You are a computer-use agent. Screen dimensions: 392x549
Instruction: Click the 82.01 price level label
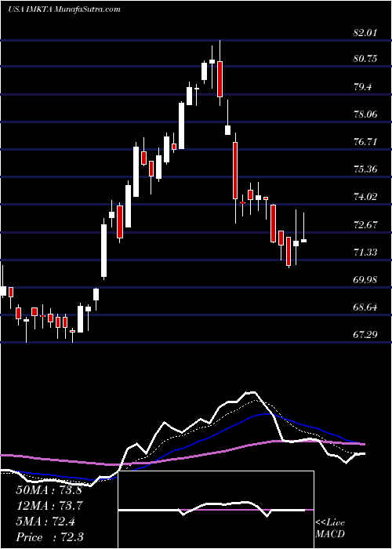(365, 33)
